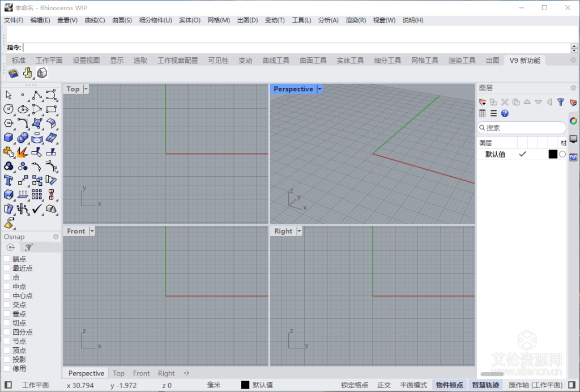The height and width of the screenshot is (392, 580).
Task: Choose the Polyline tool icon
Action: tap(37, 95)
